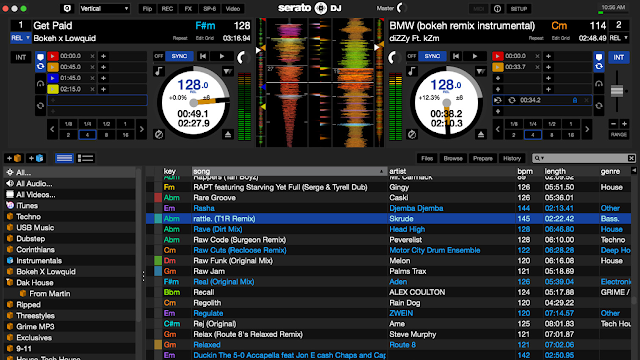Jump to previous track on deck 2
This screenshot has width=640, height=360.
(456, 56)
